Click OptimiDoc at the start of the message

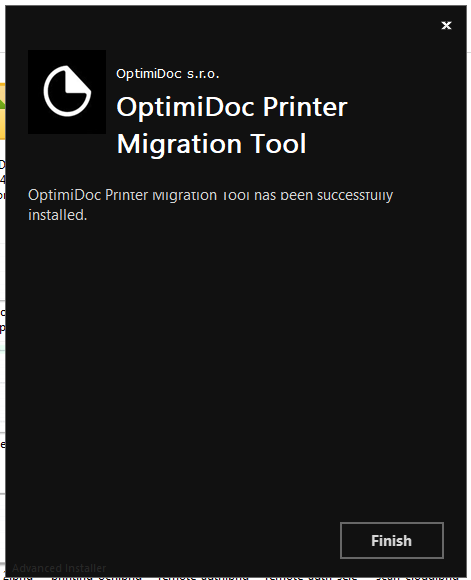(x=65, y=195)
